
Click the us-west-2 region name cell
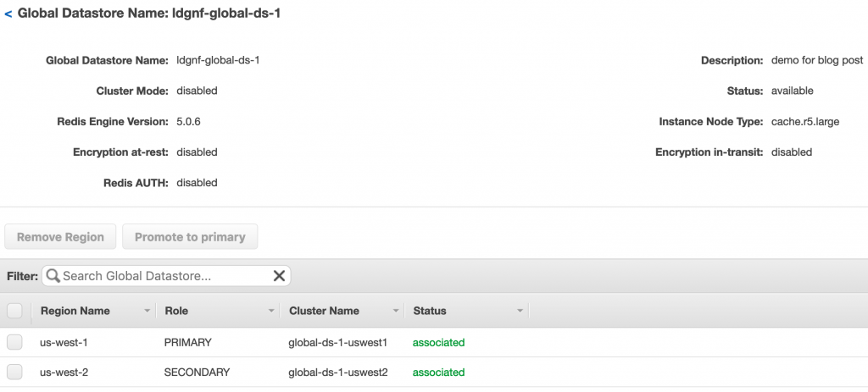(64, 373)
